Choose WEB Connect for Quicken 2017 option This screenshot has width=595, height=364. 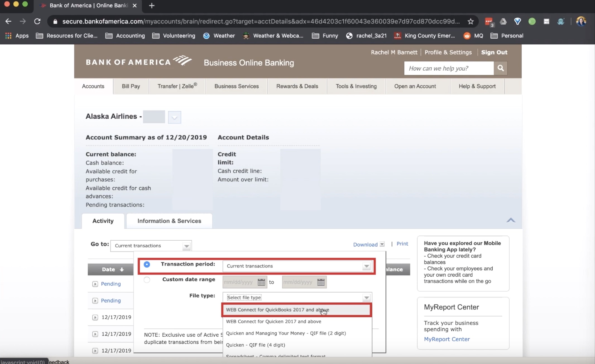point(273,322)
